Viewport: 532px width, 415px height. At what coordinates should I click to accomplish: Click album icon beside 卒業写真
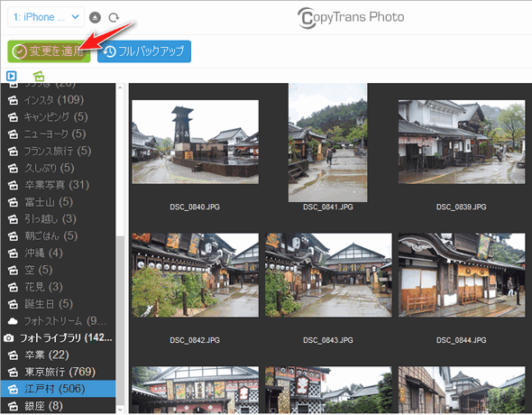point(13,185)
